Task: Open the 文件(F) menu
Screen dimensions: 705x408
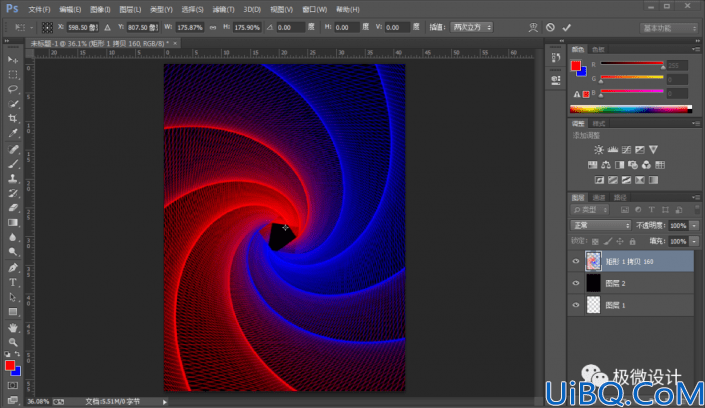Action: click(39, 9)
